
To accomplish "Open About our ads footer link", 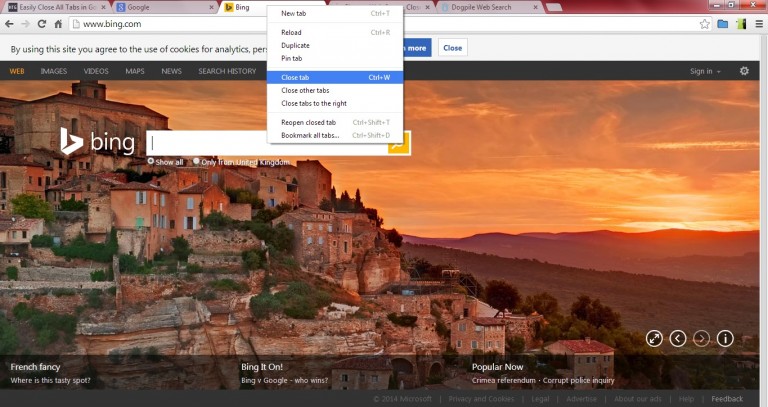I will 638,399.
